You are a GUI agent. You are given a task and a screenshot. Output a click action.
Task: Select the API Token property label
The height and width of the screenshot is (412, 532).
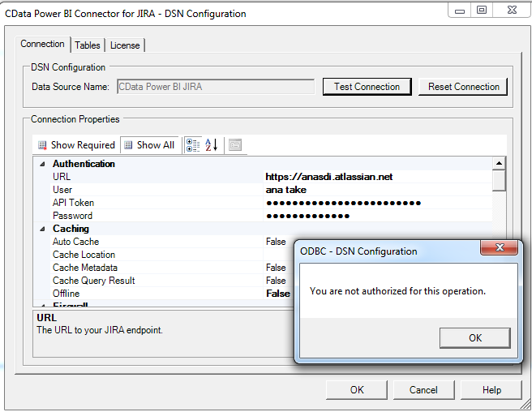click(73, 203)
